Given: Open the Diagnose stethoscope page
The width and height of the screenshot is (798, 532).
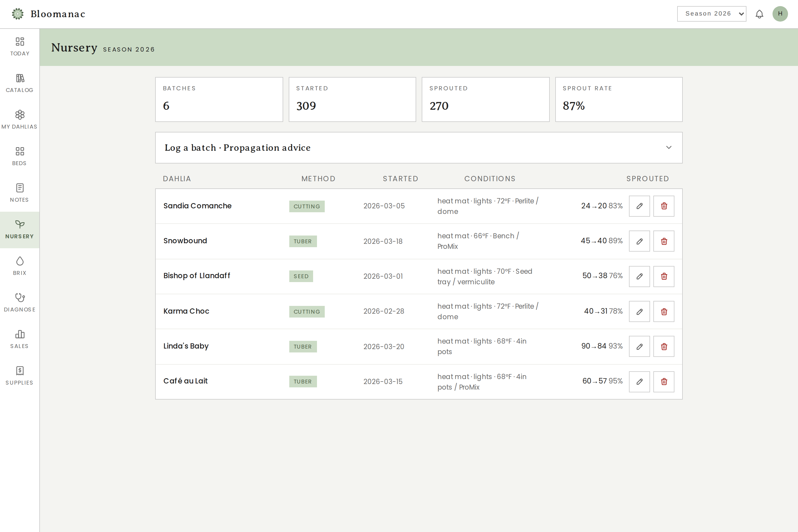Looking at the screenshot, I should coord(20,303).
